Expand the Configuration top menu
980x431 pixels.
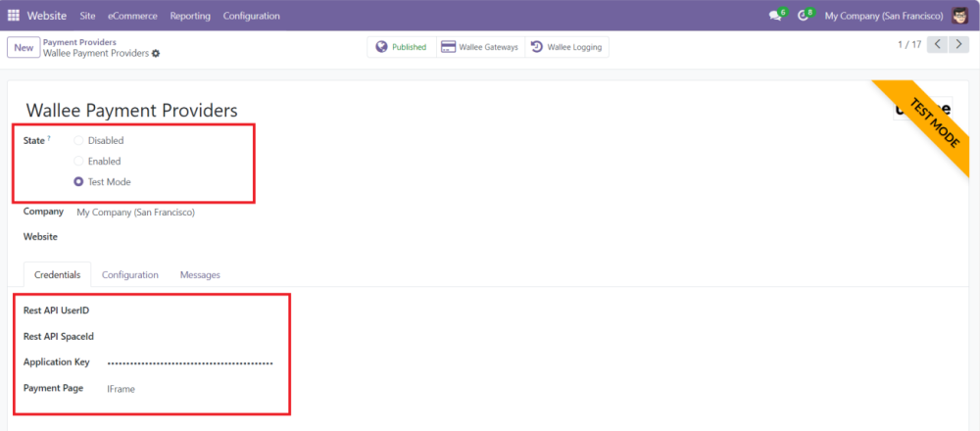[x=251, y=16]
